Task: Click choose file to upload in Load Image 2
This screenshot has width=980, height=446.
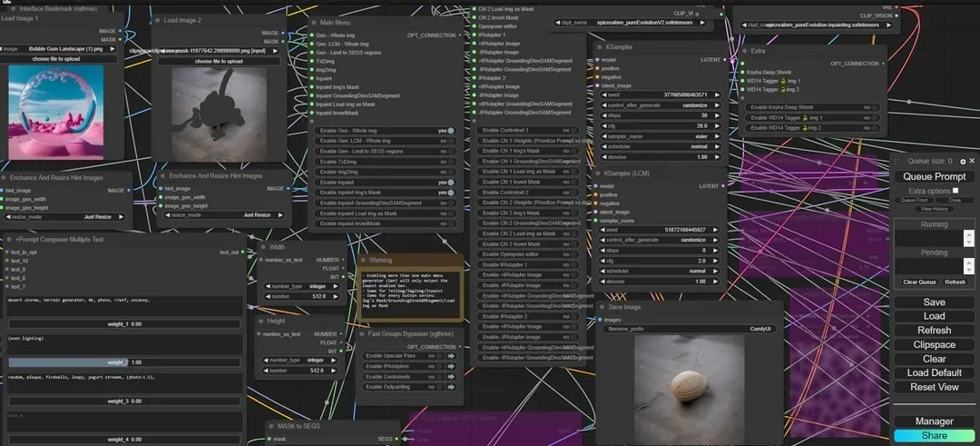Action: [x=219, y=61]
